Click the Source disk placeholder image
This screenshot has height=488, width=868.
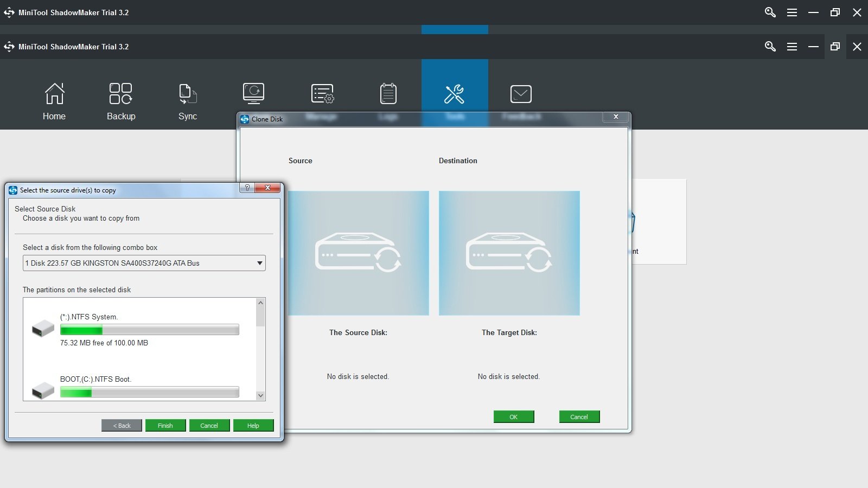pos(358,253)
